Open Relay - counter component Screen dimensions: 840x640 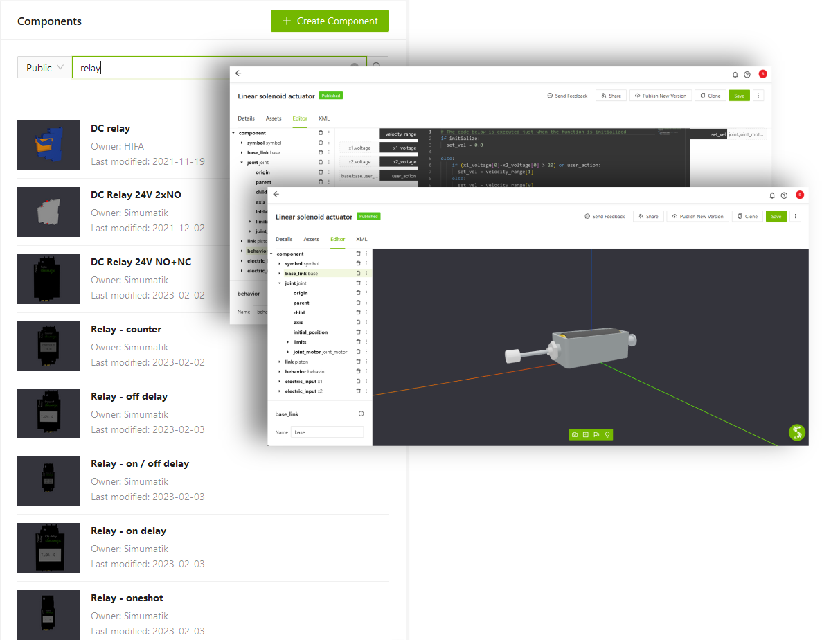pyautogui.click(x=126, y=329)
